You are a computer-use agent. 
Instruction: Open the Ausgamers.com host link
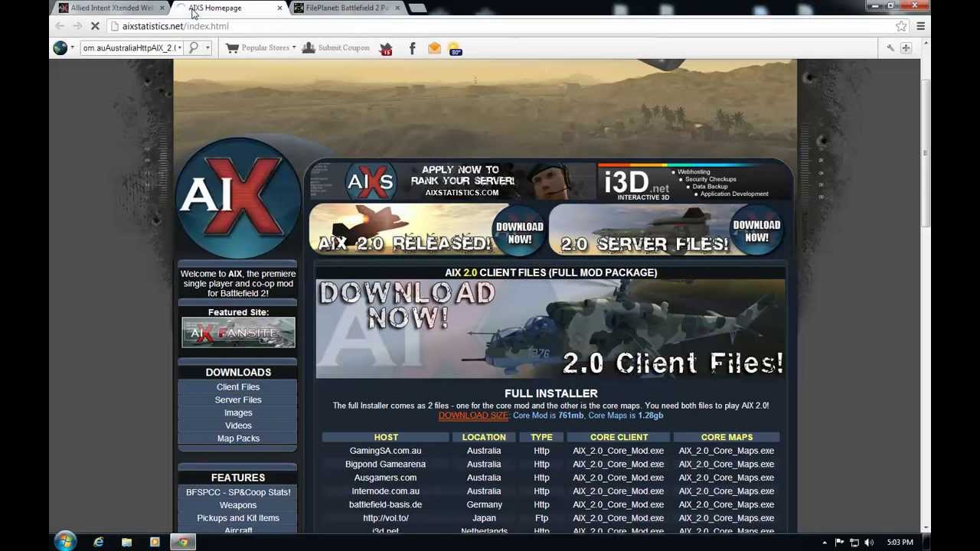[x=385, y=478]
